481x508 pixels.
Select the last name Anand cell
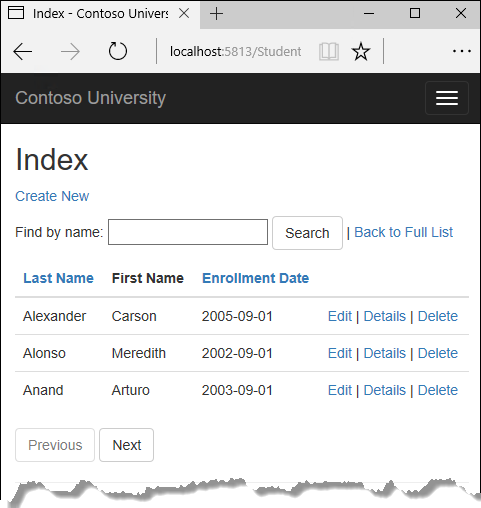(43, 390)
